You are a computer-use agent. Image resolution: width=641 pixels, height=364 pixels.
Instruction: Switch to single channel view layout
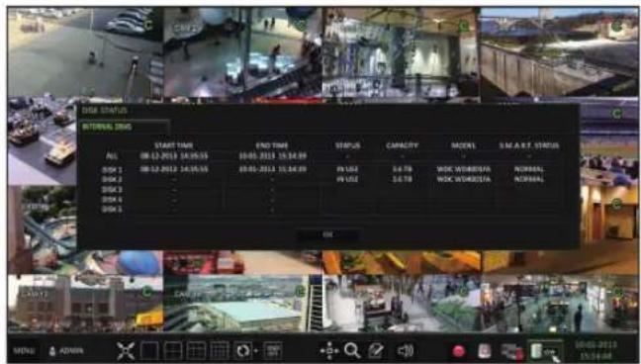pyautogui.click(x=149, y=351)
